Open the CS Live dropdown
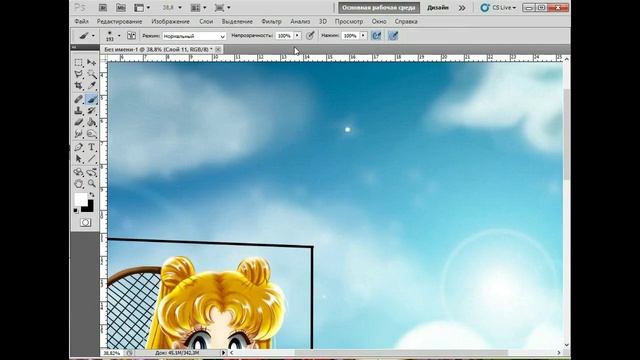This screenshot has height=360, width=640. click(x=498, y=7)
